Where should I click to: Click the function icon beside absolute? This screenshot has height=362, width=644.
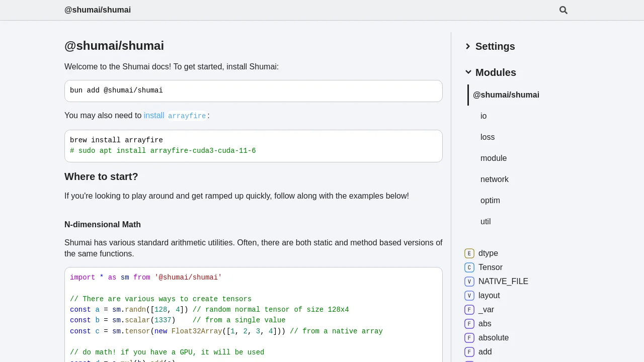coord(469,338)
